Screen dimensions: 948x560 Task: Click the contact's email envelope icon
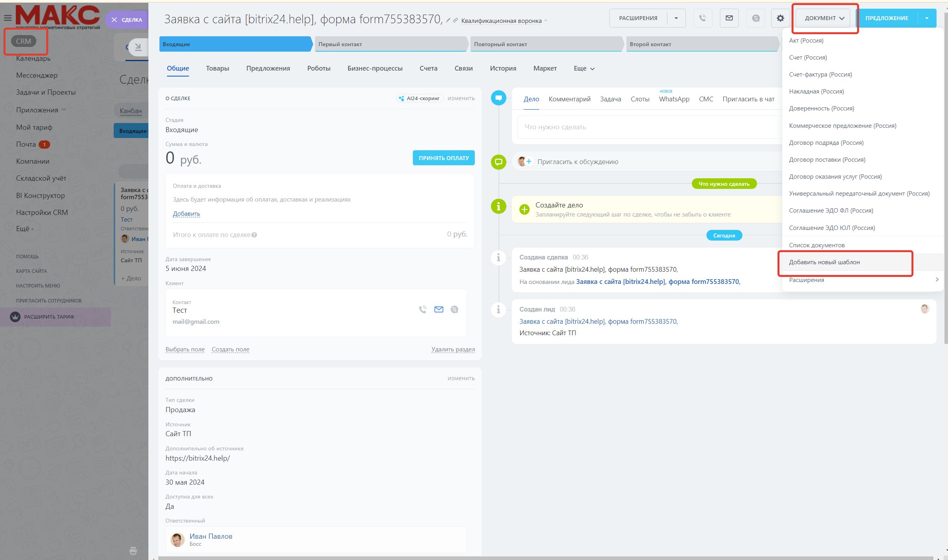(x=438, y=310)
